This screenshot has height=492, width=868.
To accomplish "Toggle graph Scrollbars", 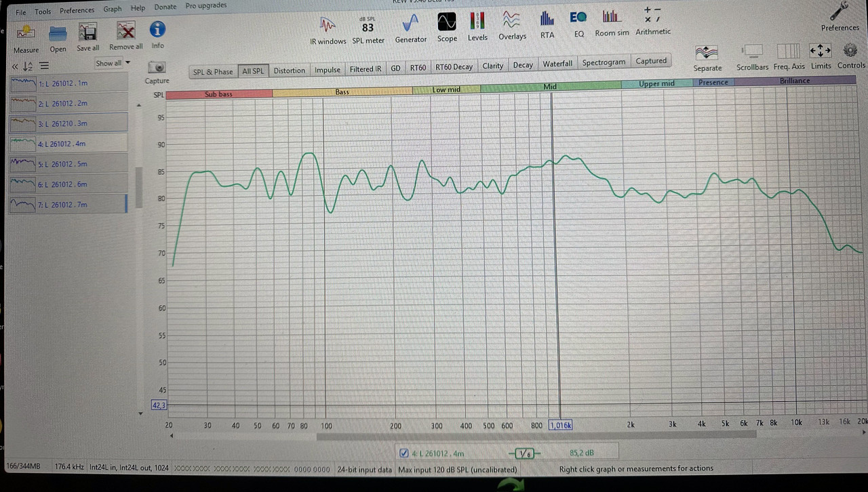I will pyautogui.click(x=753, y=58).
